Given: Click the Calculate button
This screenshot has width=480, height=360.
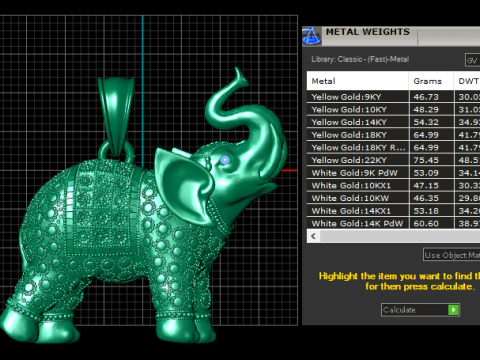Looking at the screenshot, I should tap(420, 310).
